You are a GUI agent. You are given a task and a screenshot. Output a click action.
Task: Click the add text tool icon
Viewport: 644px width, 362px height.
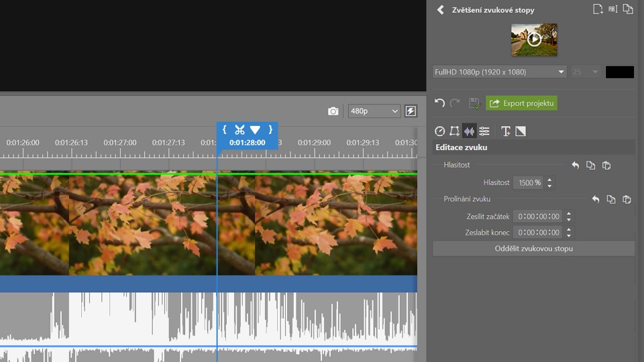click(506, 131)
